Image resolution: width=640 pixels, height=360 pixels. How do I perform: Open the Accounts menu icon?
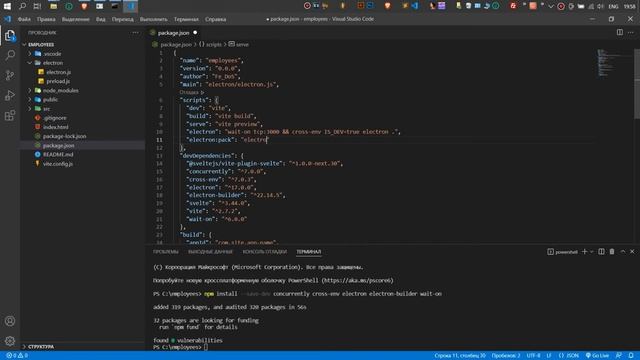point(10,321)
